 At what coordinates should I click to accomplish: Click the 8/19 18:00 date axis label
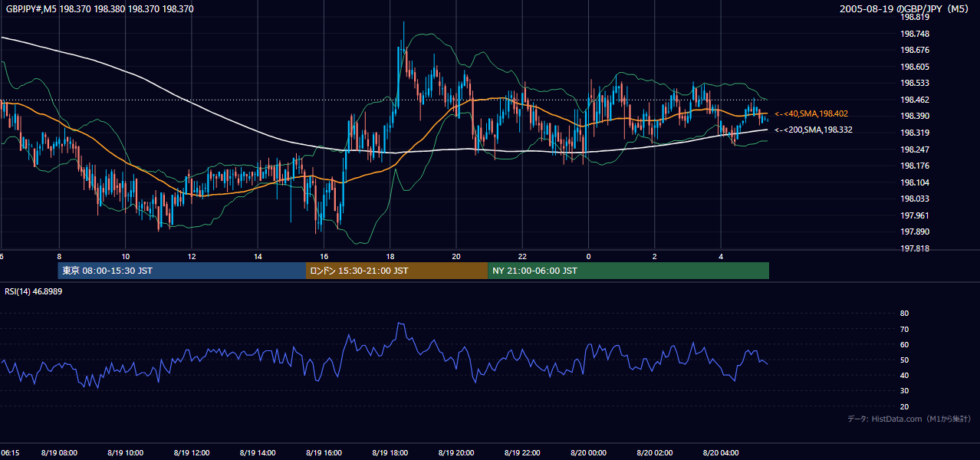(390, 453)
